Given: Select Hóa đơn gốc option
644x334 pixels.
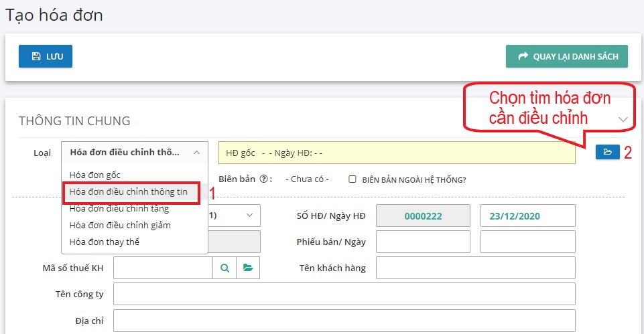Looking at the screenshot, I should pyautogui.click(x=94, y=175).
